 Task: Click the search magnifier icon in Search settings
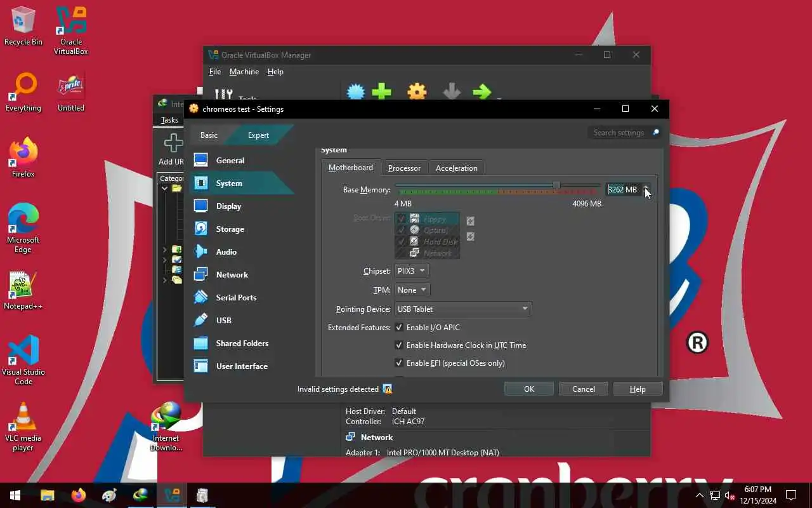[x=655, y=133]
